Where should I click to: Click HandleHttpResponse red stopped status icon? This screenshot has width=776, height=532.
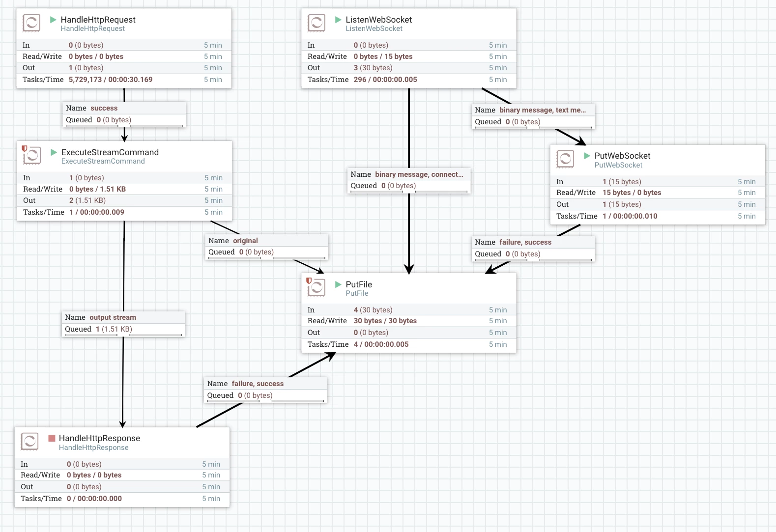click(52, 438)
